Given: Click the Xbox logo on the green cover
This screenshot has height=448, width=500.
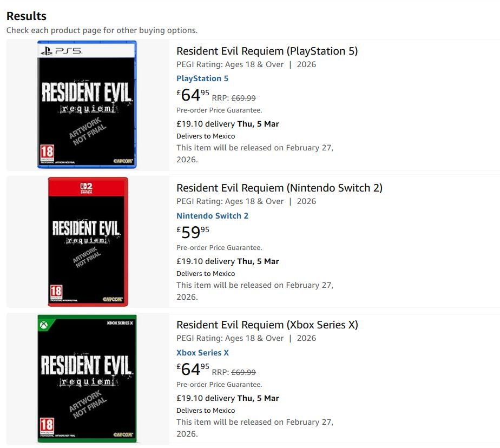Looking at the screenshot, I should click(44, 325).
